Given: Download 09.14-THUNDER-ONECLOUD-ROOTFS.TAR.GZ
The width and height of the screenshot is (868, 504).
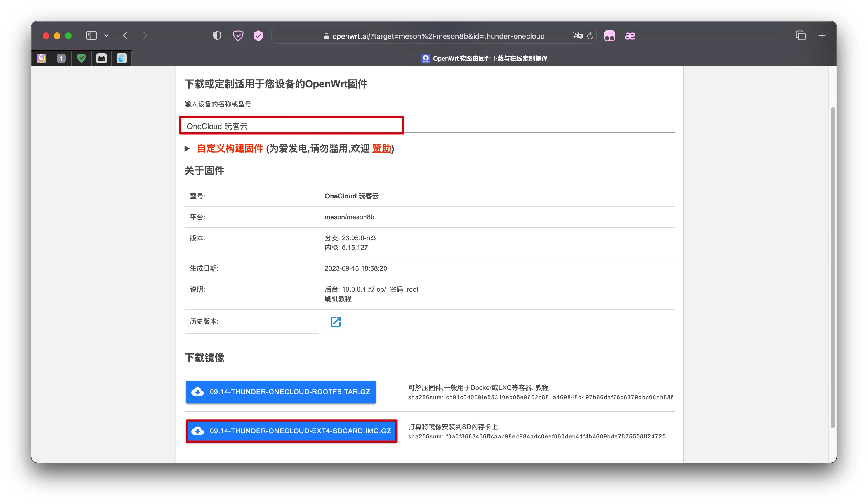Looking at the screenshot, I should 281,392.
